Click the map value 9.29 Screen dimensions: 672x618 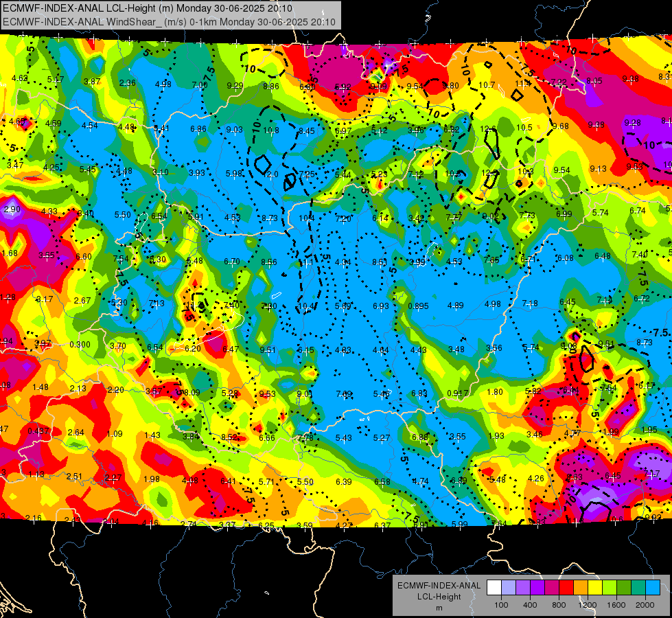point(235,85)
